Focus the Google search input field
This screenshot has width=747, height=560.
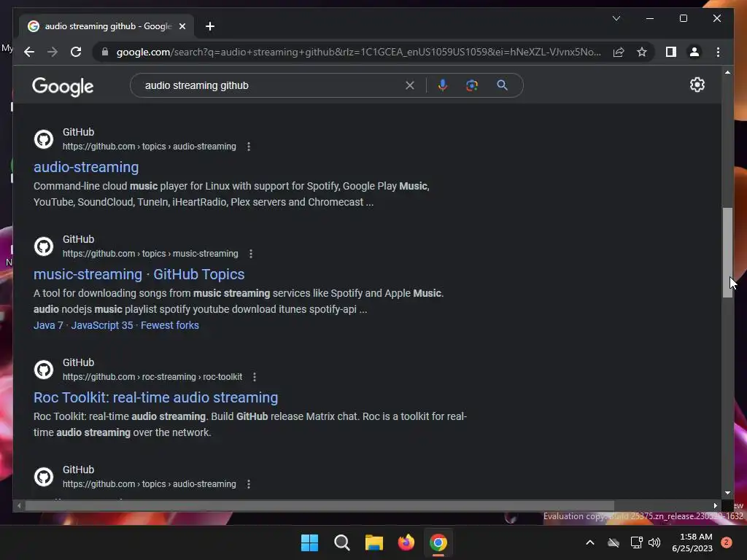(271, 86)
